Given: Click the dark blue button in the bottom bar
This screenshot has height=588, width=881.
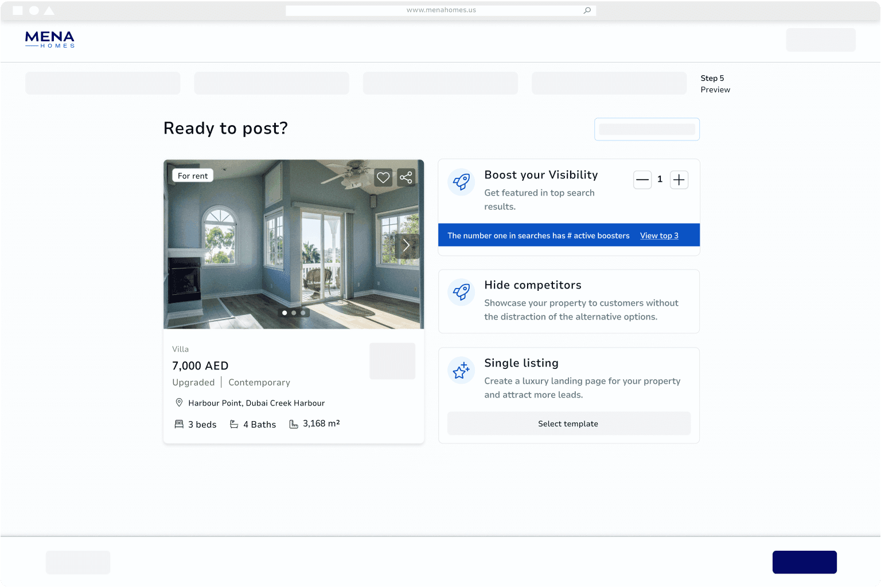Looking at the screenshot, I should point(804,562).
